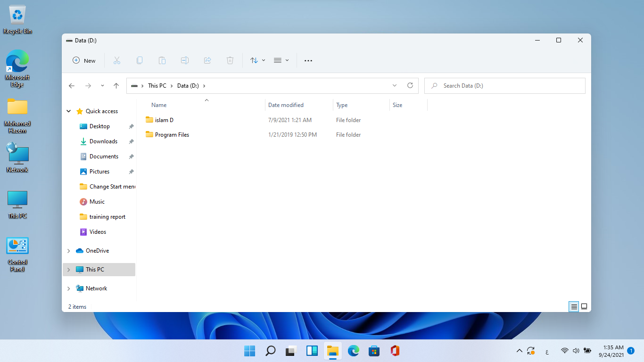Open Widgets from the taskbar
This screenshot has width=644, height=362.
(x=312, y=351)
